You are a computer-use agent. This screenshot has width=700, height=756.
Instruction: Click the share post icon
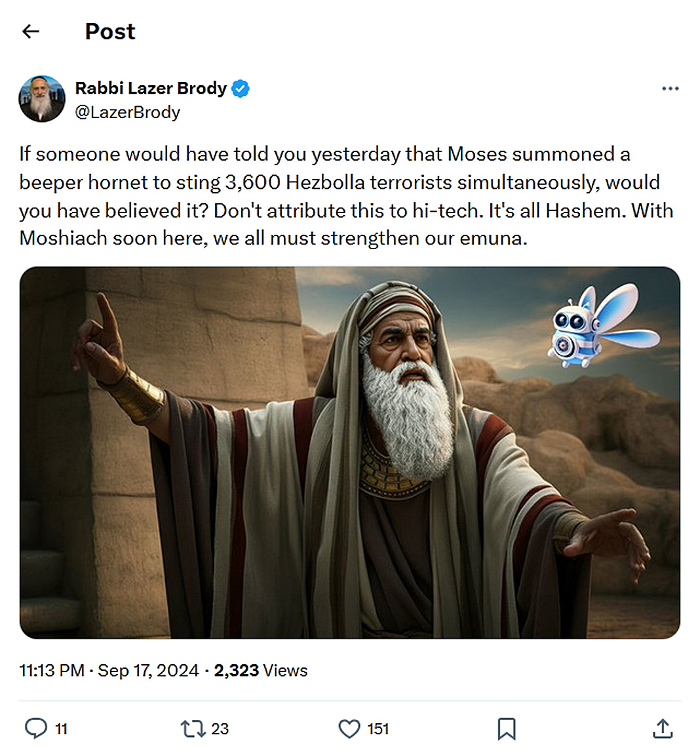[663, 728]
